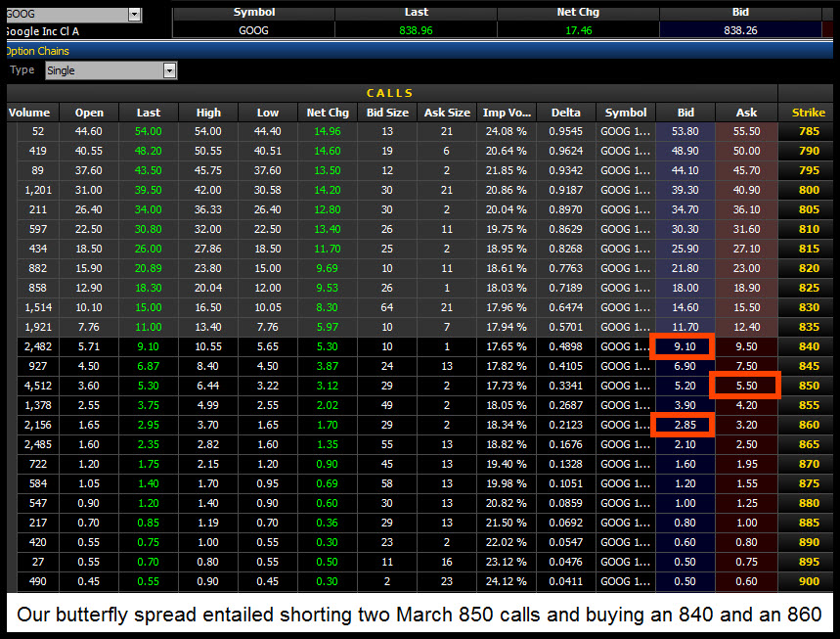Click the Low column header
This screenshot has height=639, width=840.
(x=268, y=113)
